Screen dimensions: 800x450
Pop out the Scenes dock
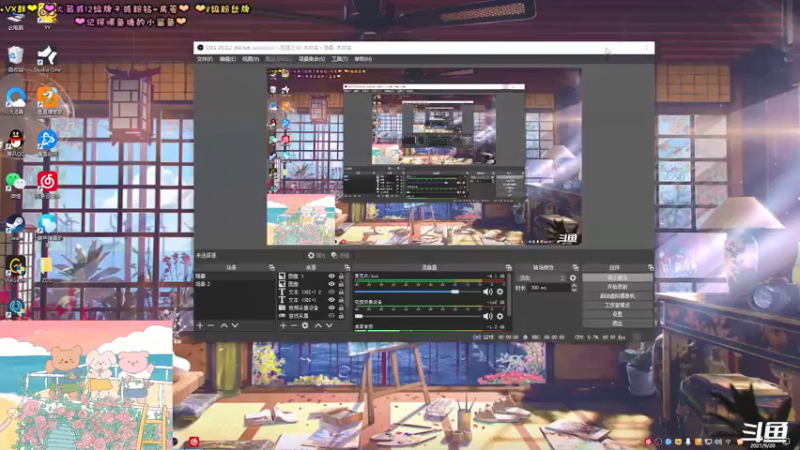[x=271, y=267]
